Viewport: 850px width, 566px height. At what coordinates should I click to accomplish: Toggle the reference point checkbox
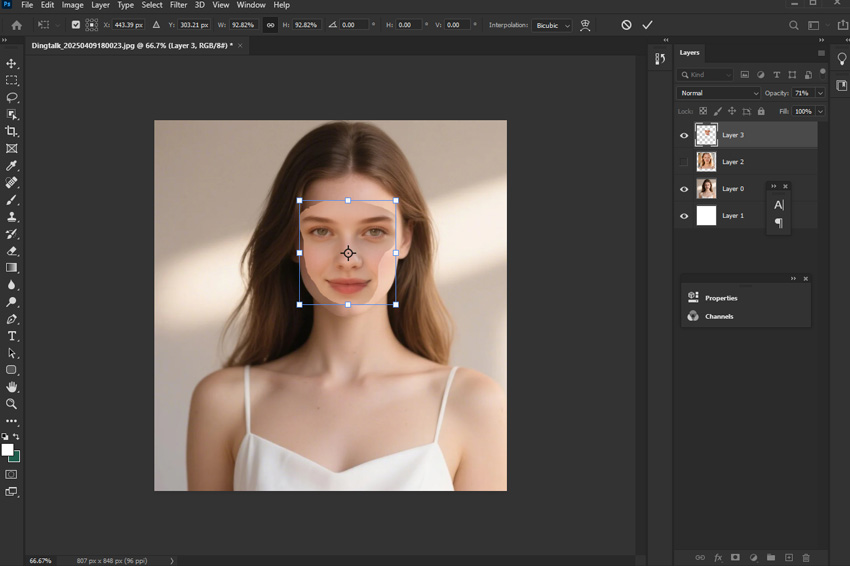pos(76,25)
